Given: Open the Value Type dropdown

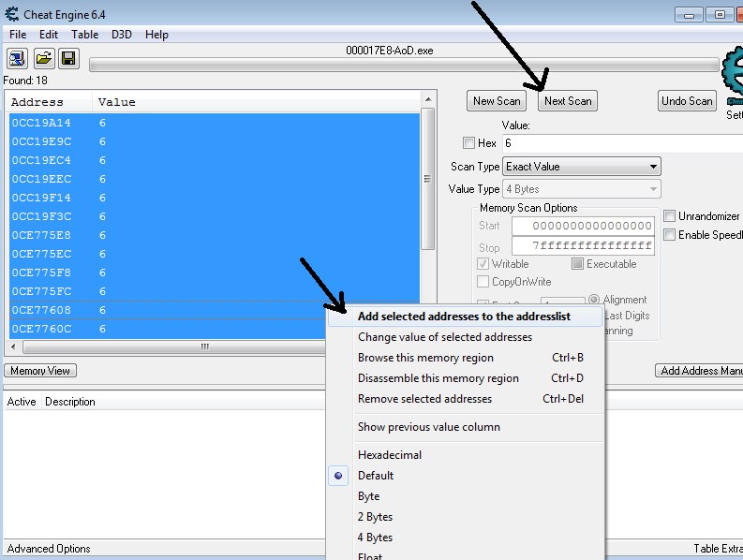Looking at the screenshot, I should point(582,189).
